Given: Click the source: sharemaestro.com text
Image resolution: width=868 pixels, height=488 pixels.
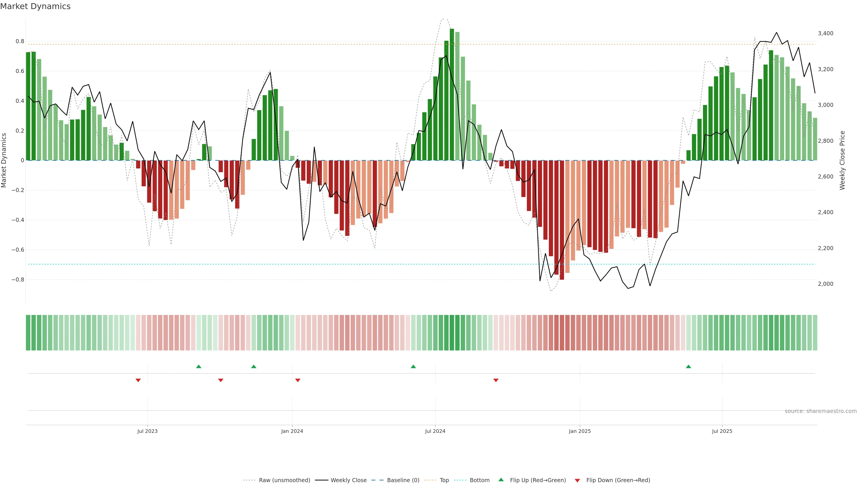Looking at the screenshot, I should [x=821, y=411].
